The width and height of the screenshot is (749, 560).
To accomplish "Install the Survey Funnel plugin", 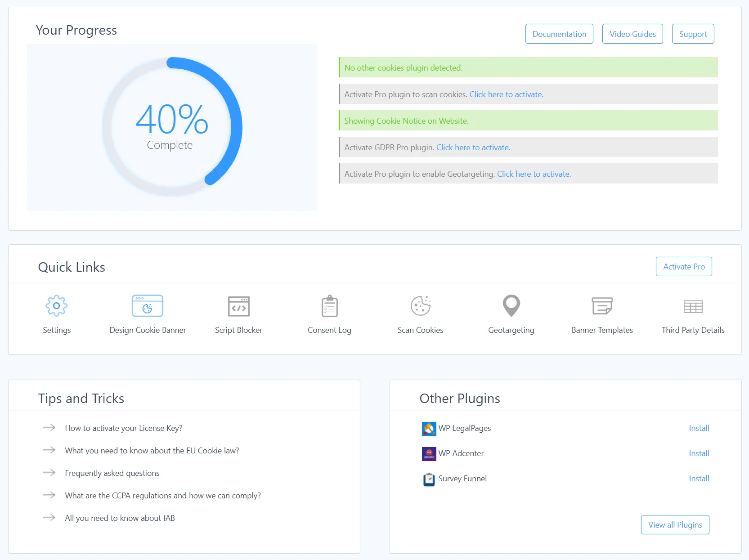I will click(x=699, y=479).
